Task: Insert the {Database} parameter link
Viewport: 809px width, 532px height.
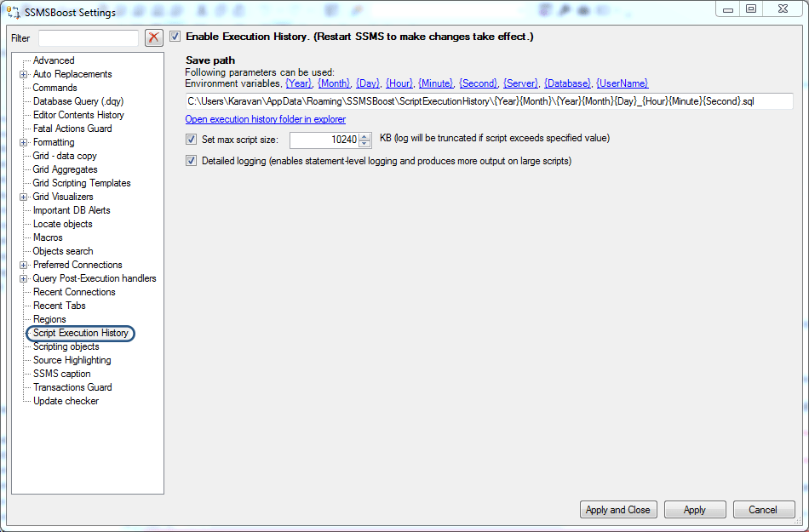Action: click(x=567, y=83)
